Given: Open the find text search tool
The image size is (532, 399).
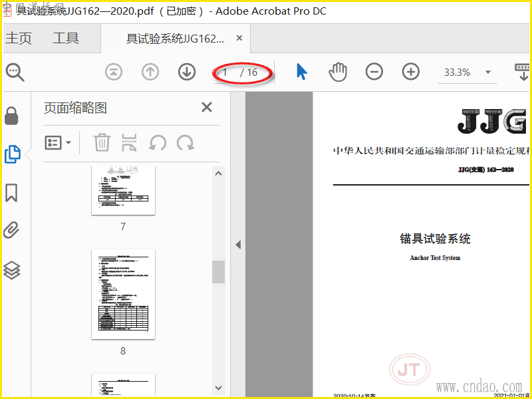Looking at the screenshot, I should click(x=15, y=72).
